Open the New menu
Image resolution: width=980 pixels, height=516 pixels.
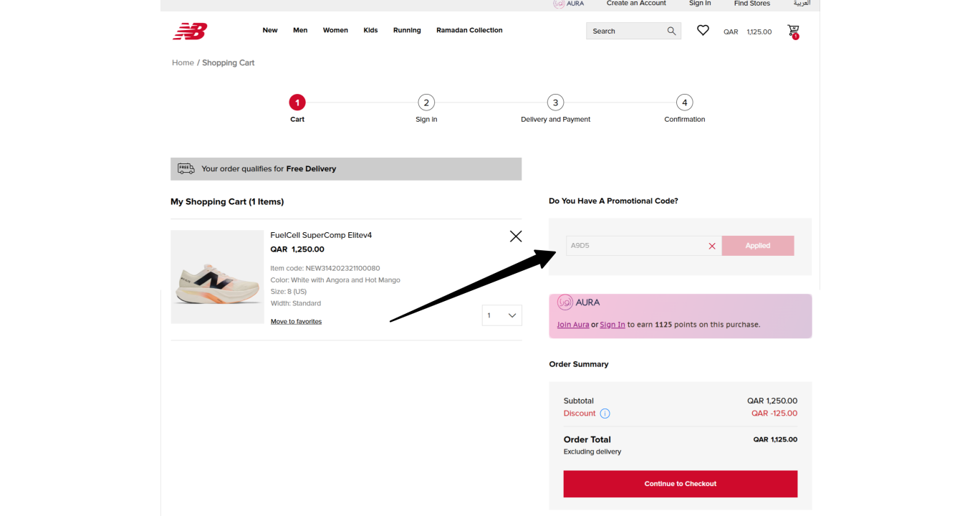click(x=270, y=30)
